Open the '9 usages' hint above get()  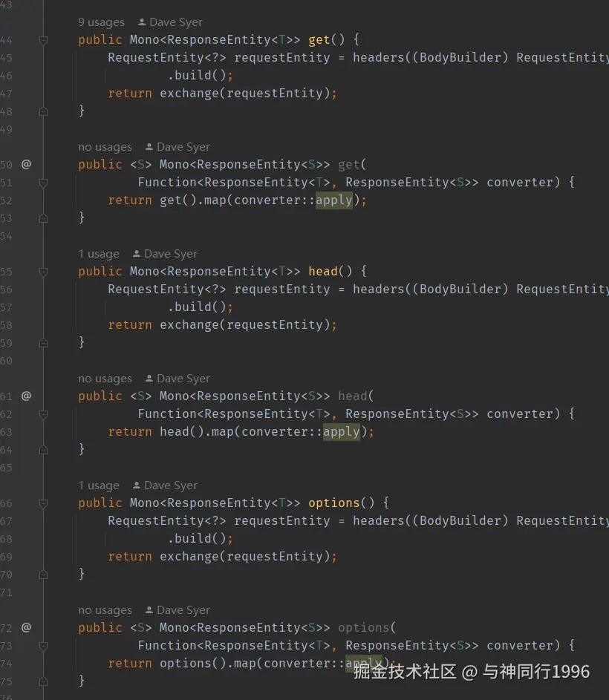[x=101, y=22]
